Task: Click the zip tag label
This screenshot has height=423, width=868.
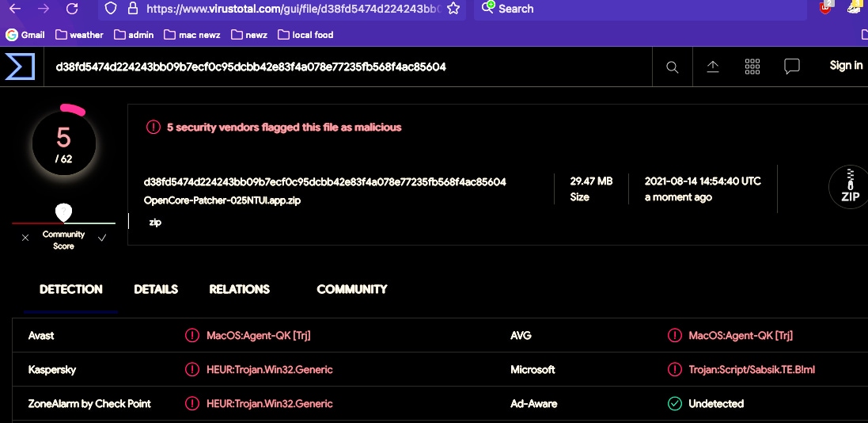Action: 155,223
